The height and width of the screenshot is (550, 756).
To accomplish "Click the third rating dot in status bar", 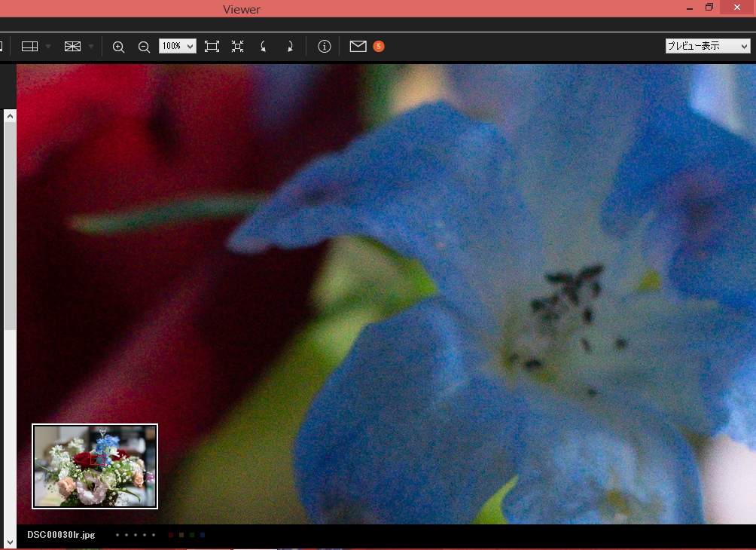I will pyautogui.click(x=136, y=535).
